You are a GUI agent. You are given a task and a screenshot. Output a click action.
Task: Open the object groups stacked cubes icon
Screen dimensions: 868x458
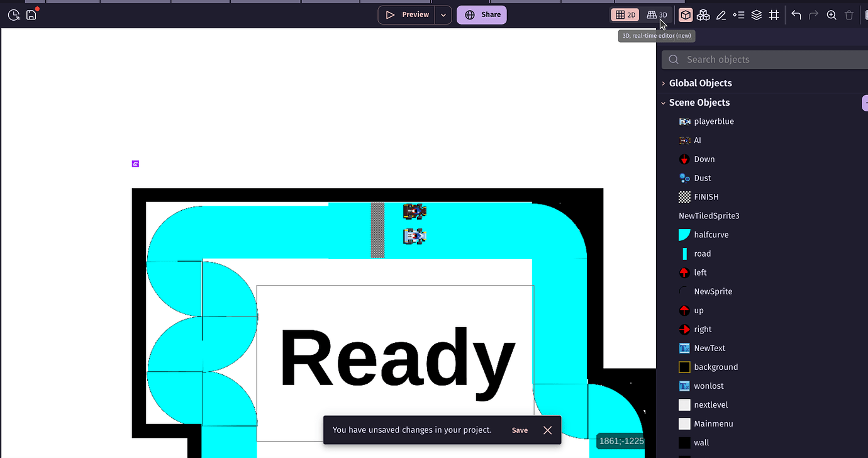tap(703, 15)
